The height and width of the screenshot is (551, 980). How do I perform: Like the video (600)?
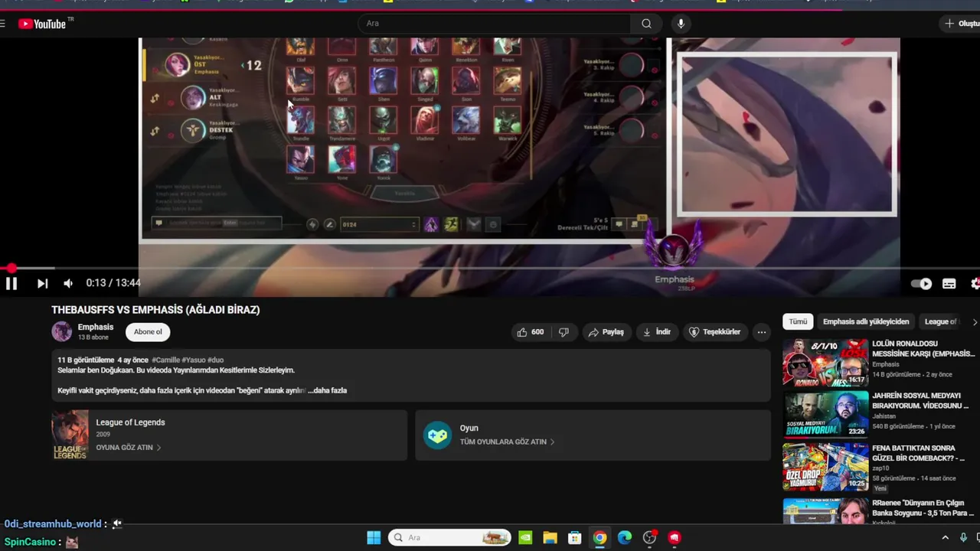[x=531, y=332]
